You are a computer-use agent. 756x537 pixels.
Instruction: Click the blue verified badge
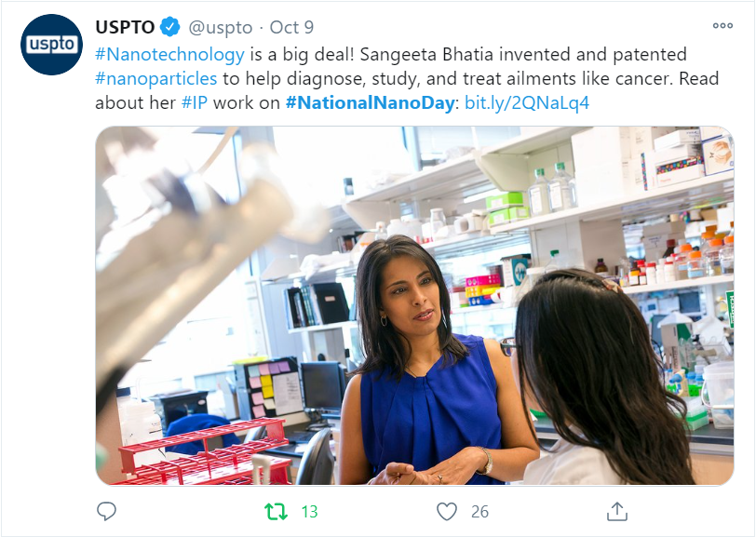tap(170, 27)
